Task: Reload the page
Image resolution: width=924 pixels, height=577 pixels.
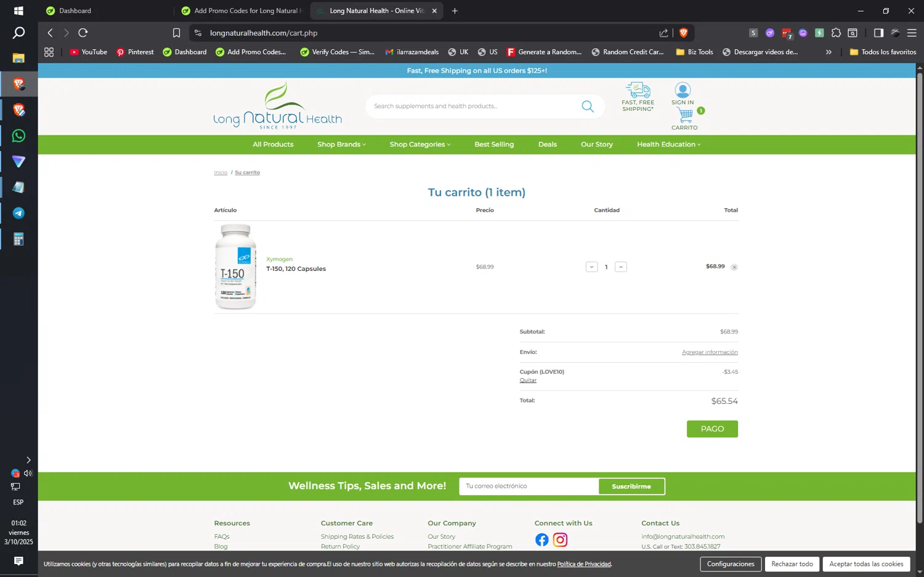Action: pos(83,33)
